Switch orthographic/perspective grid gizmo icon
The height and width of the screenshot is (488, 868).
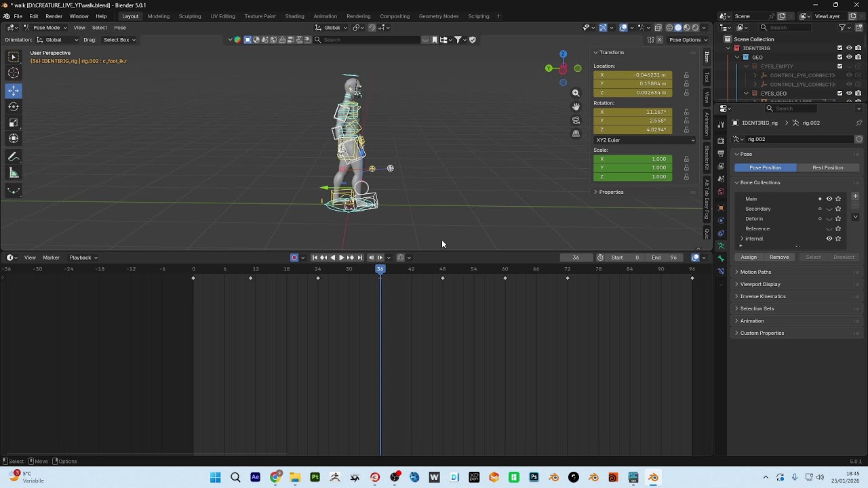(576, 134)
